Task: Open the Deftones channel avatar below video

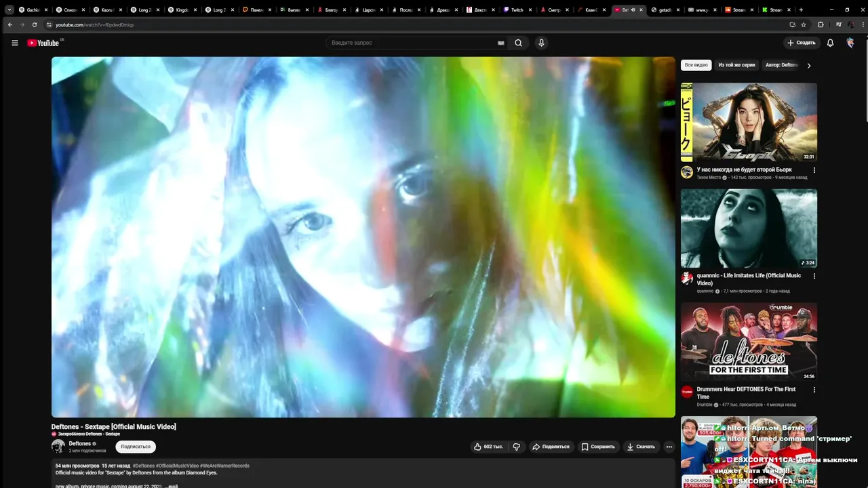Action: coord(58,446)
